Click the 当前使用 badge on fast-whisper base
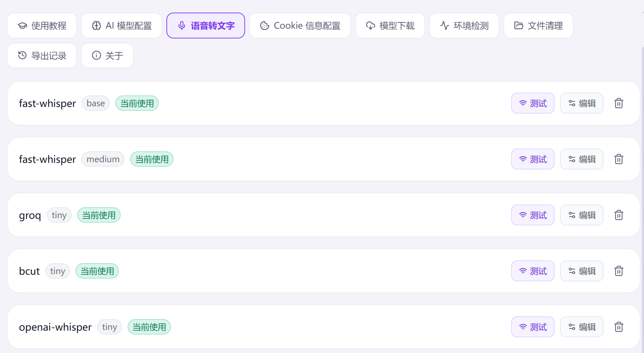 click(137, 103)
